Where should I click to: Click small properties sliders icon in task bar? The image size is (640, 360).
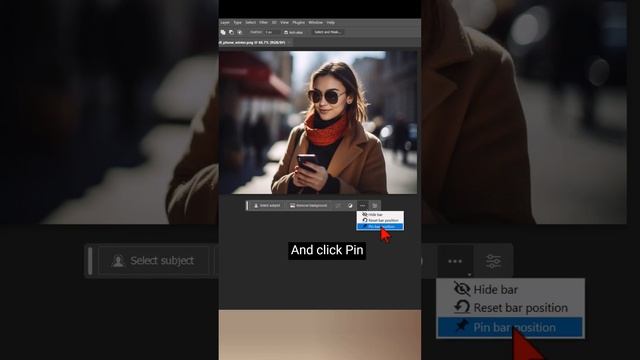pyautogui.click(x=375, y=205)
